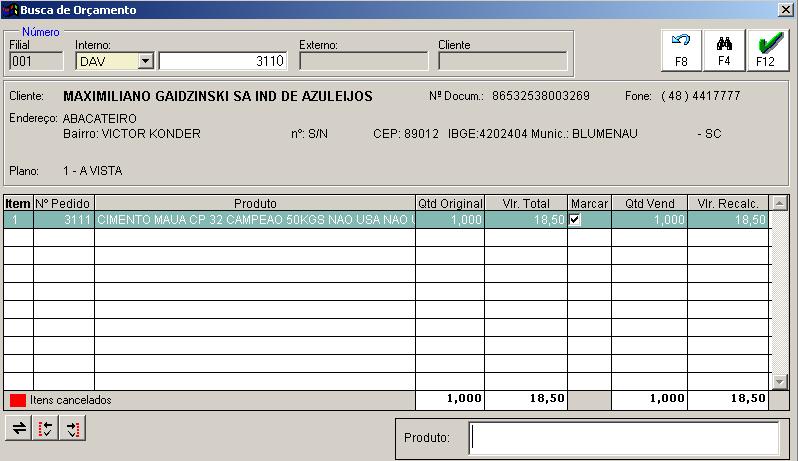Viewport: 798px width, 461px height.
Task: Click the F8 undo arrow button
Action: click(681, 49)
